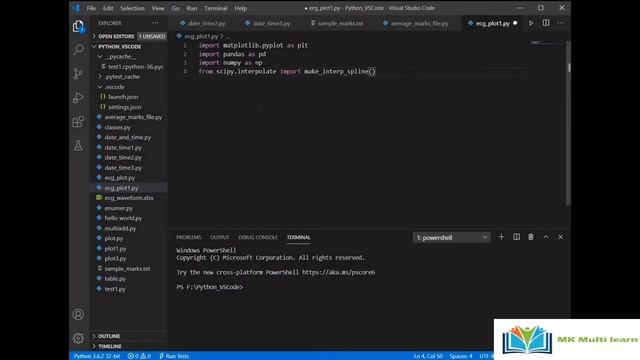Click the aka.ms/pscore6 link in terminal
Viewport: 640px width, 360px height.
pyautogui.click(x=338, y=272)
